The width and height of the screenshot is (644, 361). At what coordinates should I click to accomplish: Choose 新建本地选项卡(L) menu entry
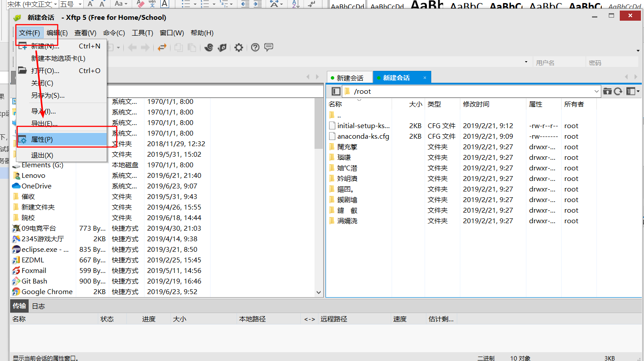[x=62, y=58]
